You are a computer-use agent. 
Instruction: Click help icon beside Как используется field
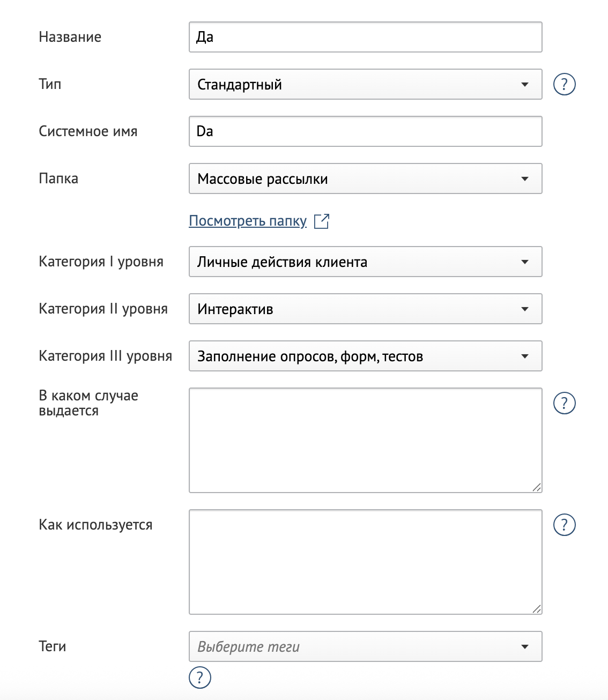564,525
